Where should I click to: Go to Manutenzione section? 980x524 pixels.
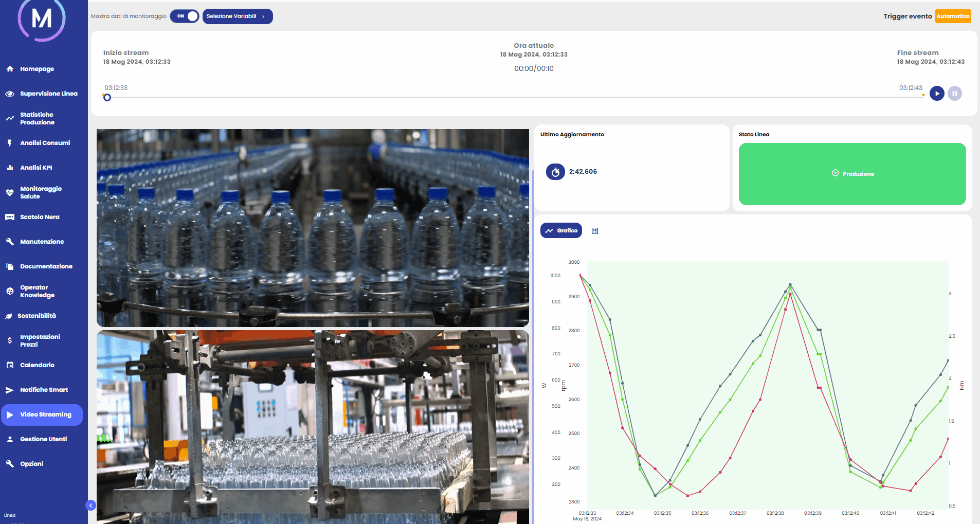pos(42,242)
